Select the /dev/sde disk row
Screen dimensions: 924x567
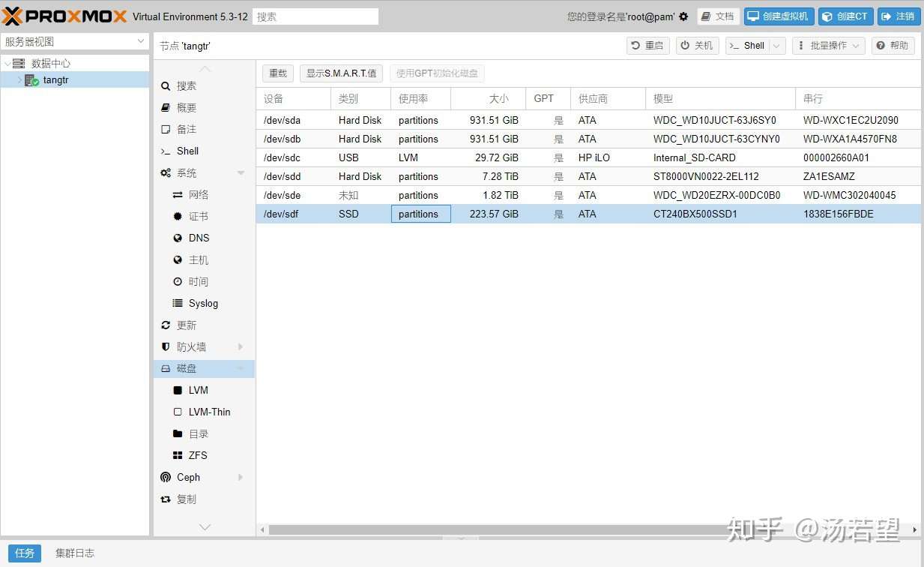[588, 195]
